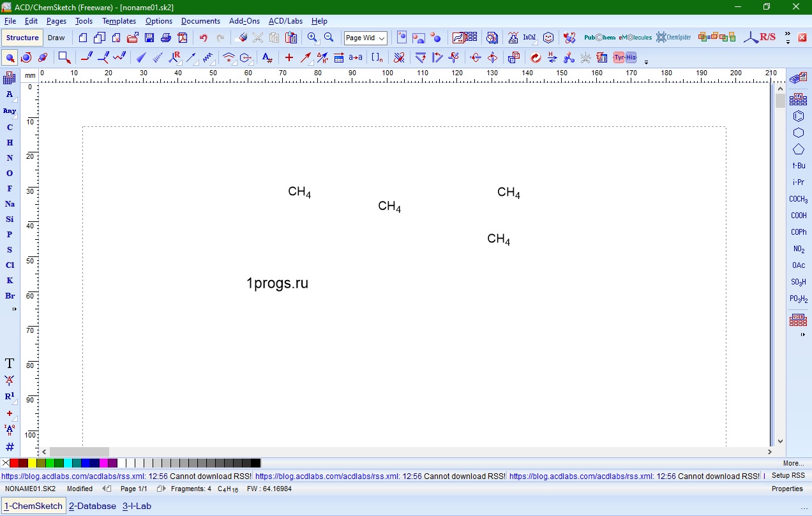
Task: Open the Add-Ons menu
Action: click(244, 21)
